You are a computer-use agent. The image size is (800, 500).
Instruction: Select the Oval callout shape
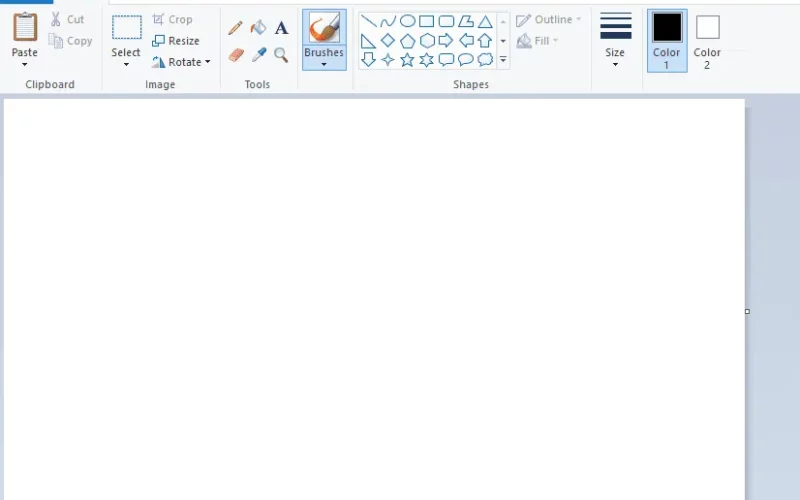pyautogui.click(x=465, y=60)
